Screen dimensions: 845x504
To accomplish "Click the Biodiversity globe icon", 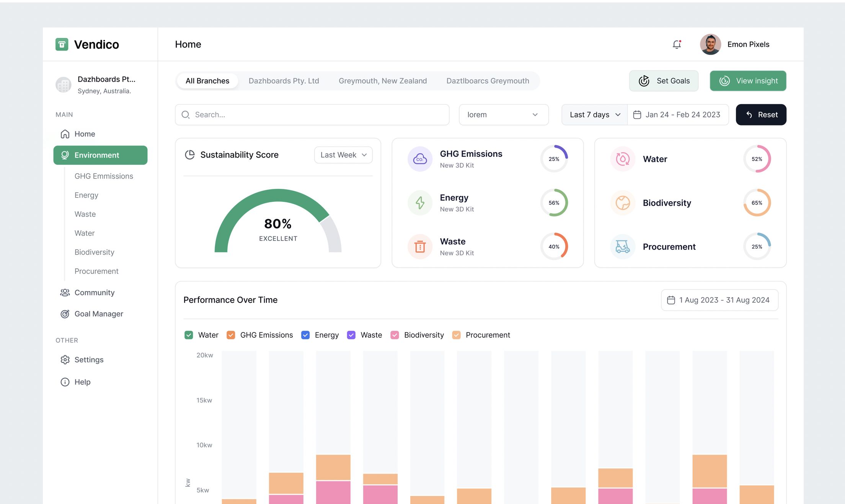I will point(623,203).
